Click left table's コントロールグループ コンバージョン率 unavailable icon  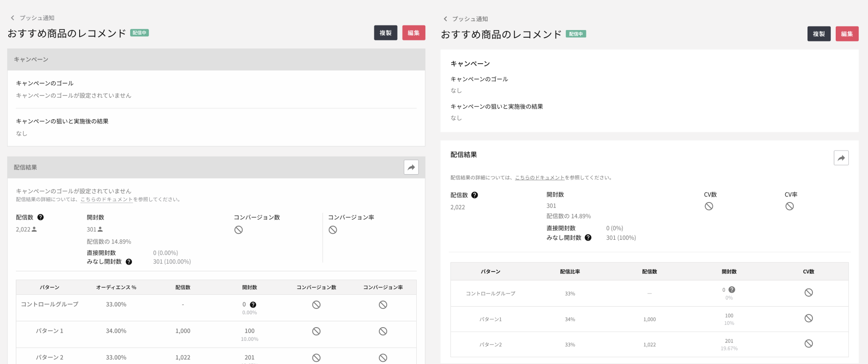pyautogui.click(x=383, y=305)
